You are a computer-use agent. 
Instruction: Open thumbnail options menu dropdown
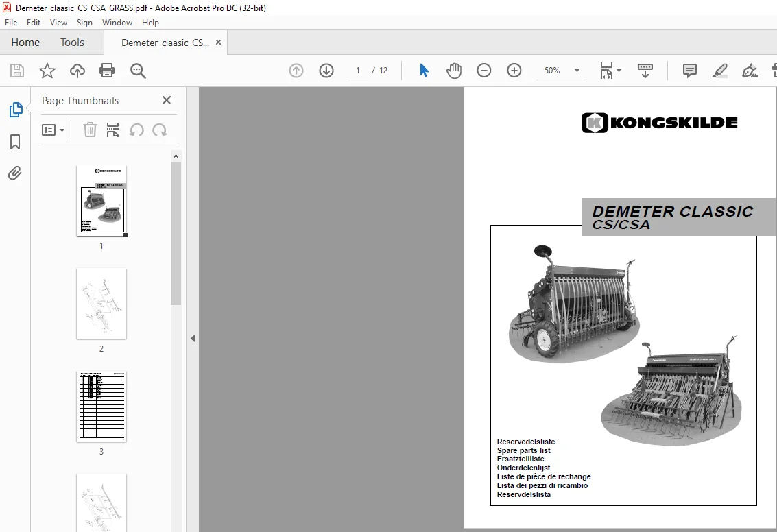click(53, 130)
